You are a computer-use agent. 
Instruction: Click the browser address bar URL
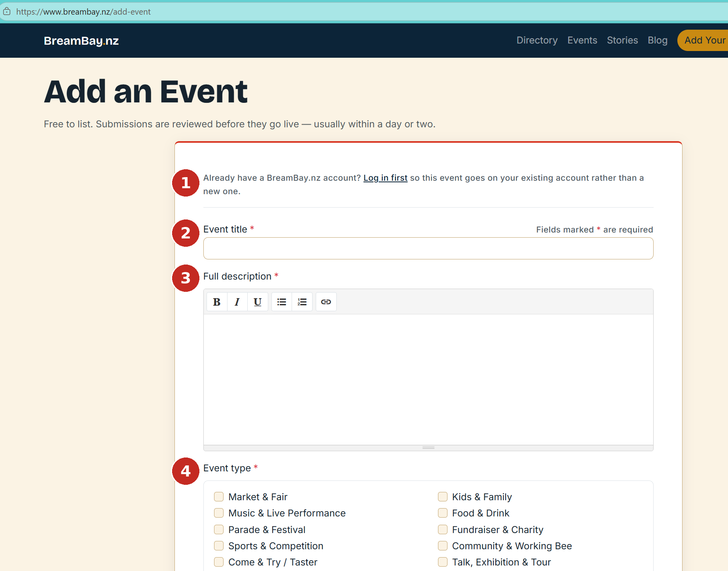[83, 12]
